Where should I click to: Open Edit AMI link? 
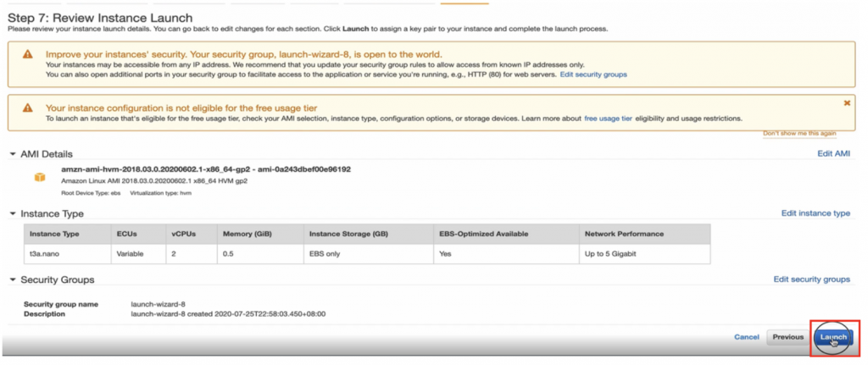click(834, 154)
